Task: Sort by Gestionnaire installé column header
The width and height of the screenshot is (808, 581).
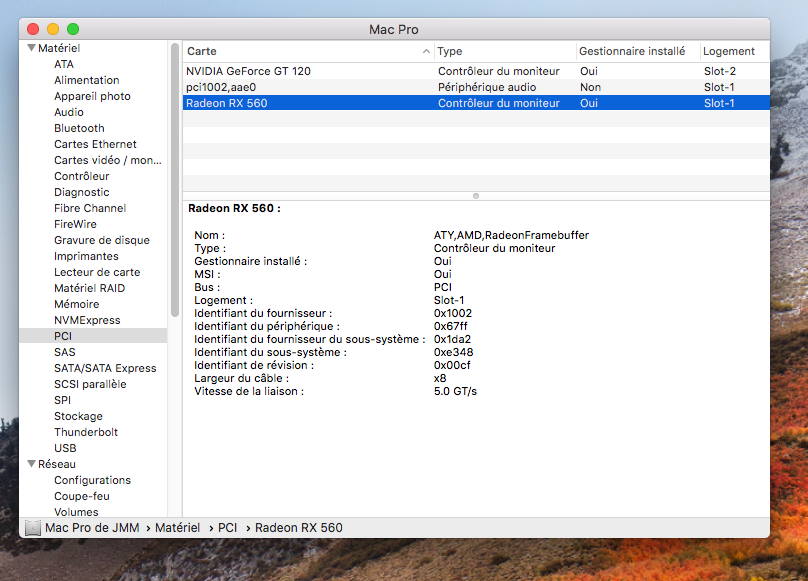Action: 637,51
